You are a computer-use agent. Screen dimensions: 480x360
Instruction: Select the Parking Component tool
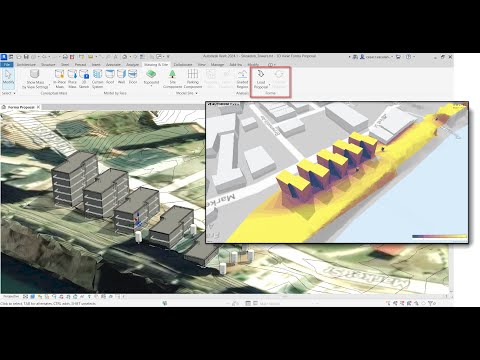click(x=193, y=79)
